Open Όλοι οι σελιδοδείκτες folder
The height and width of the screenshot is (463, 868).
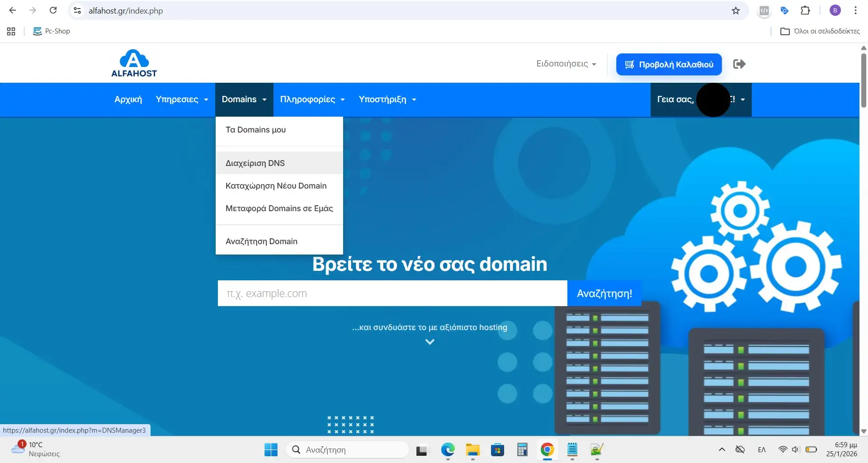(820, 31)
